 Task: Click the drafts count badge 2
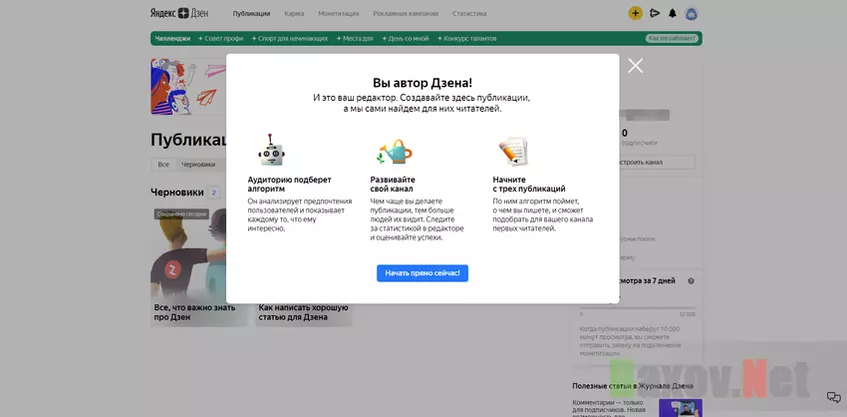pos(214,192)
